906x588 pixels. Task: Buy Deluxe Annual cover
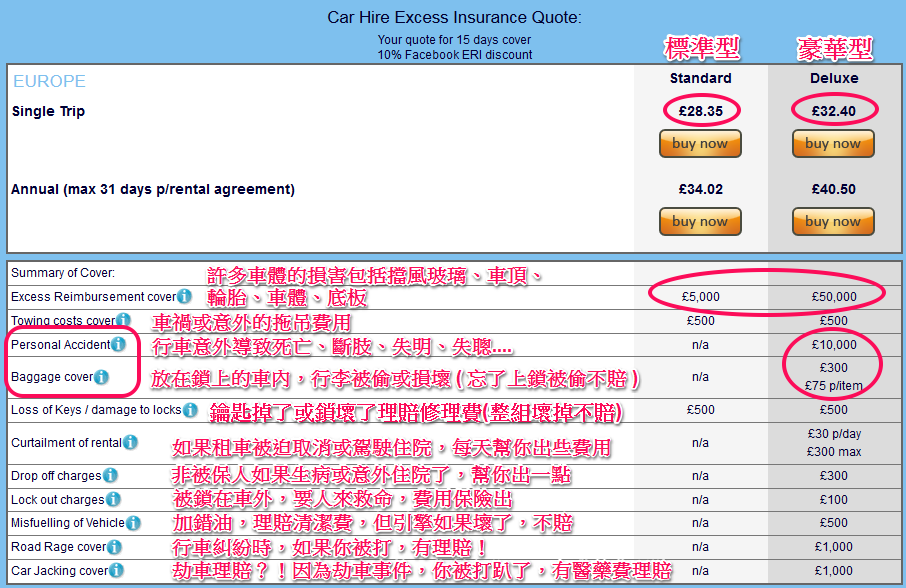point(833,222)
